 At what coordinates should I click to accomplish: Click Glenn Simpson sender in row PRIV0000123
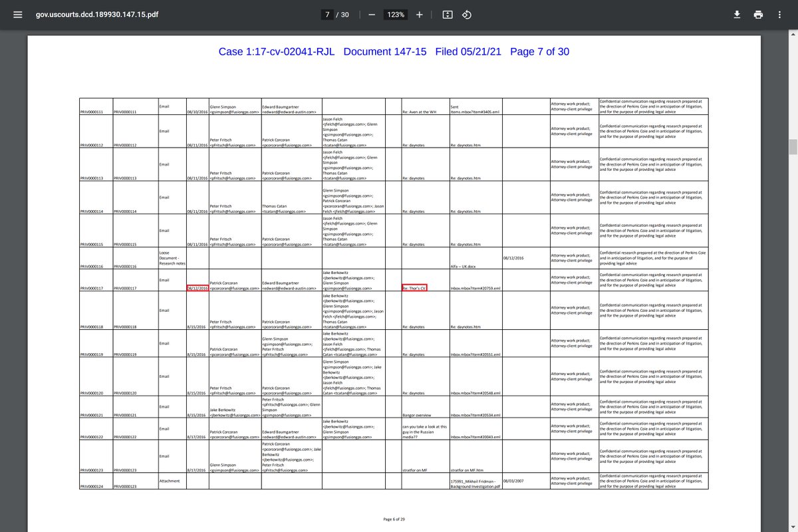(x=234, y=467)
